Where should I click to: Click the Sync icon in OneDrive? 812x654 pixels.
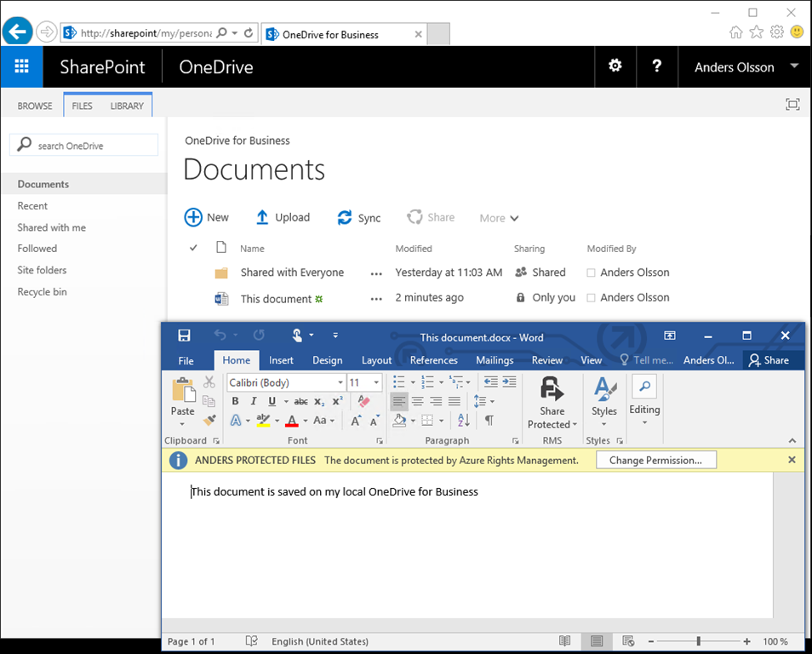[x=345, y=218]
